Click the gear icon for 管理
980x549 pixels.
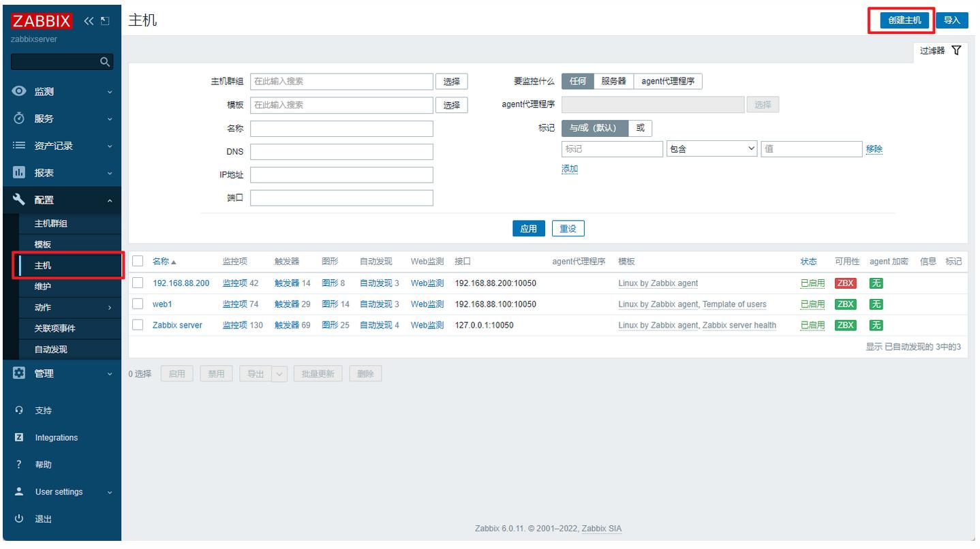click(20, 373)
